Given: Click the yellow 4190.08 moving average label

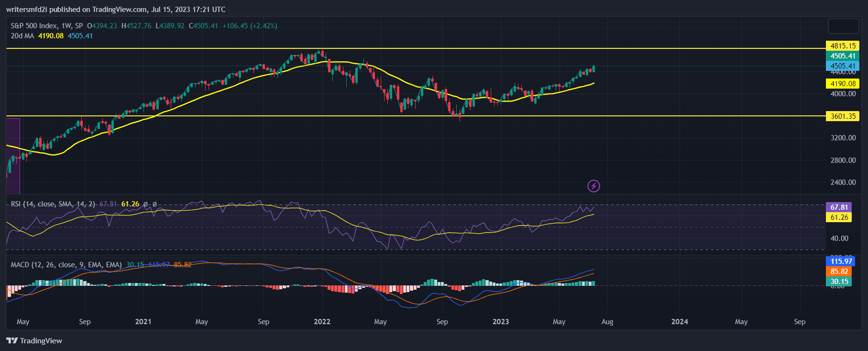Looking at the screenshot, I should (x=842, y=84).
